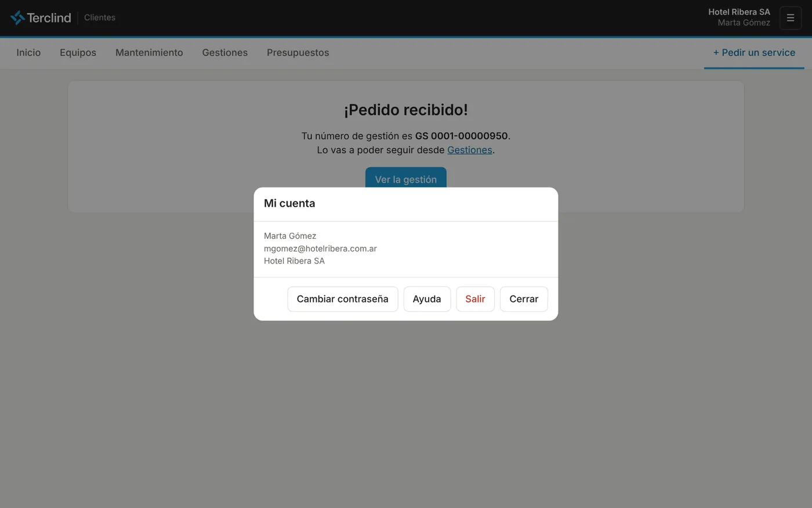812x508 pixels.
Task: Click Cambiar contraseña button
Action: [x=343, y=299]
